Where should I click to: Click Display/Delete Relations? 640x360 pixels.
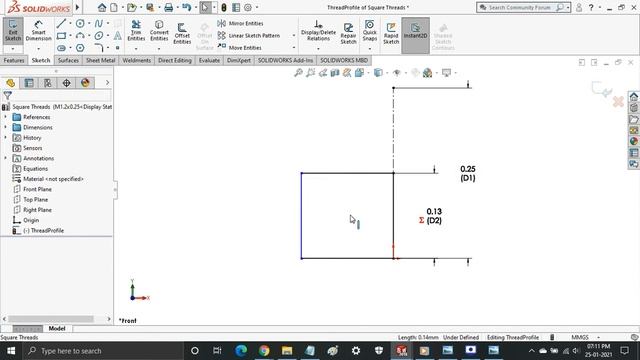pyautogui.click(x=318, y=31)
